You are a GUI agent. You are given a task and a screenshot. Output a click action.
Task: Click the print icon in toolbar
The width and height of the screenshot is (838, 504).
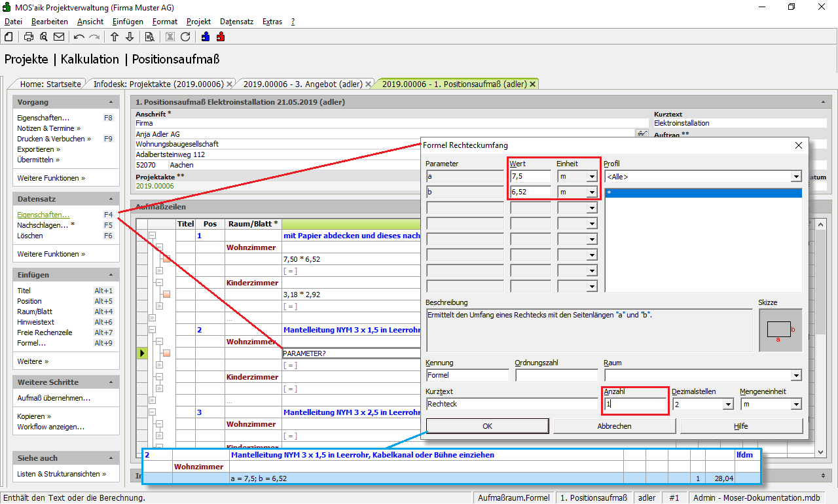[x=29, y=37]
